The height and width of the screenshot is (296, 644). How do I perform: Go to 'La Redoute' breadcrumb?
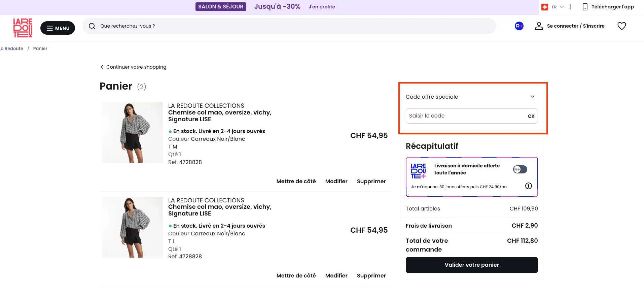point(12,48)
